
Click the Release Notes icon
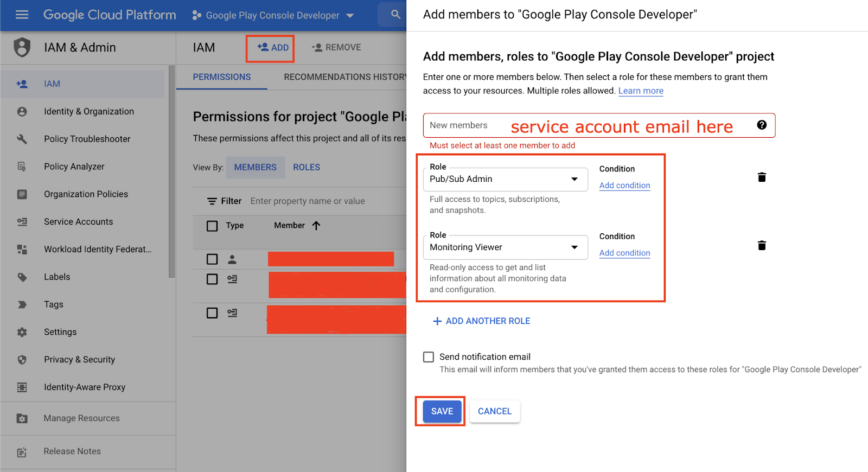[x=22, y=452]
